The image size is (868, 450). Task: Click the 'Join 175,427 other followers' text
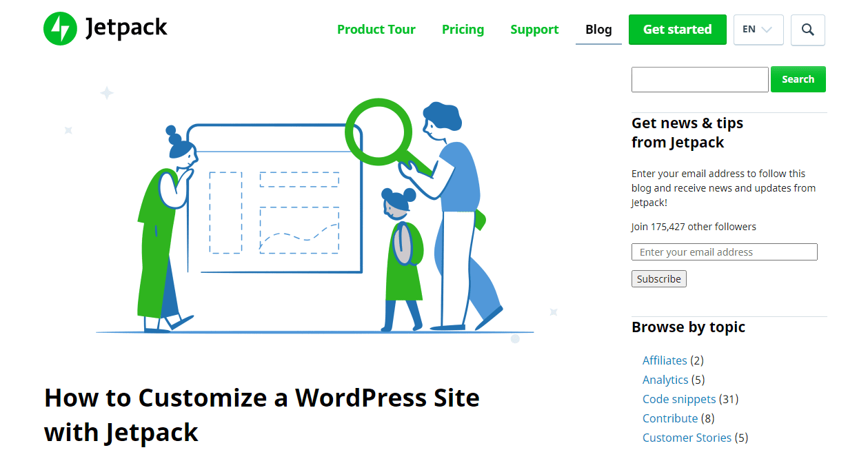(694, 227)
